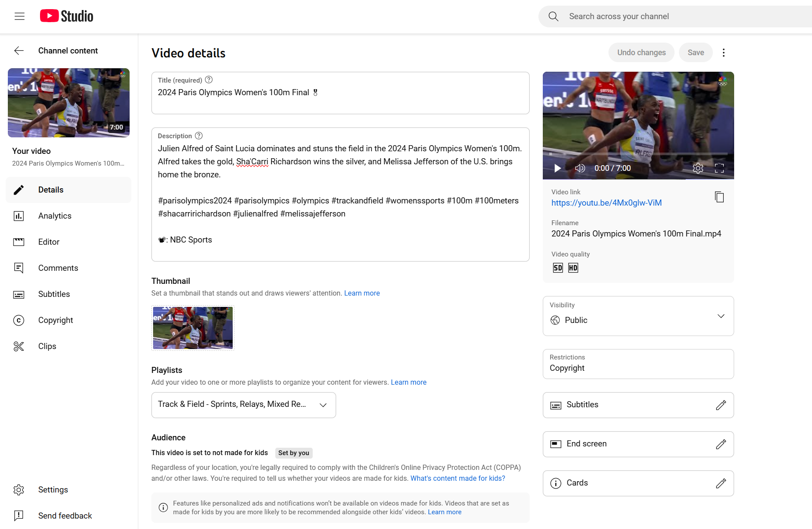Mute the video preview volume
Viewport: 812px width, 529px height.
tap(580, 168)
